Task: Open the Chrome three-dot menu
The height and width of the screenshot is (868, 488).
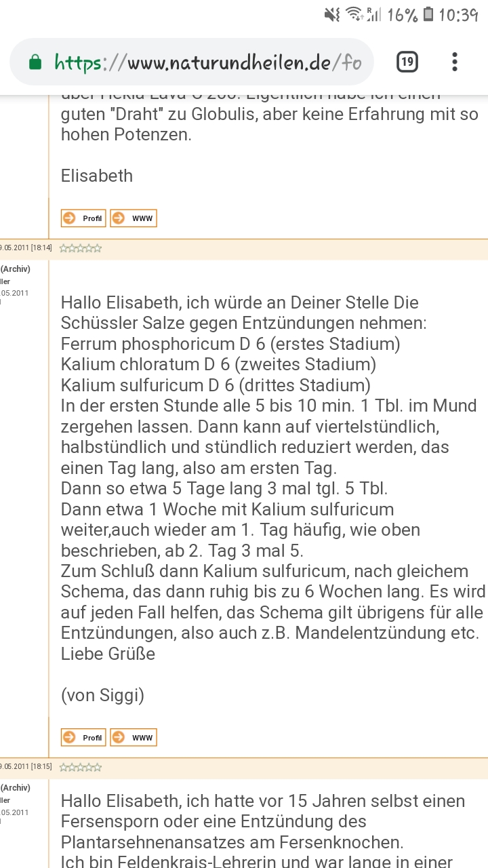Action: 454,62
